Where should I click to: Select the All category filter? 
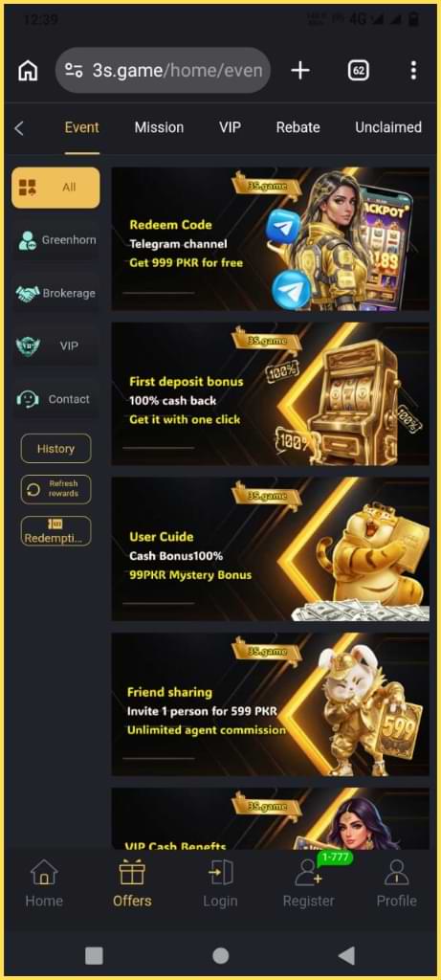[x=55, y=188]
